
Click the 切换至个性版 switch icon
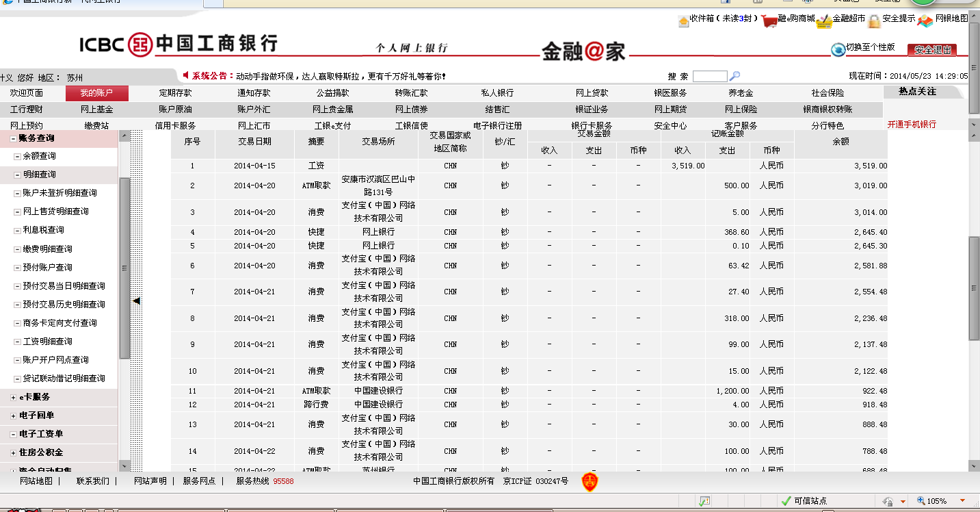pyautogui.click(x=838, y=49)
